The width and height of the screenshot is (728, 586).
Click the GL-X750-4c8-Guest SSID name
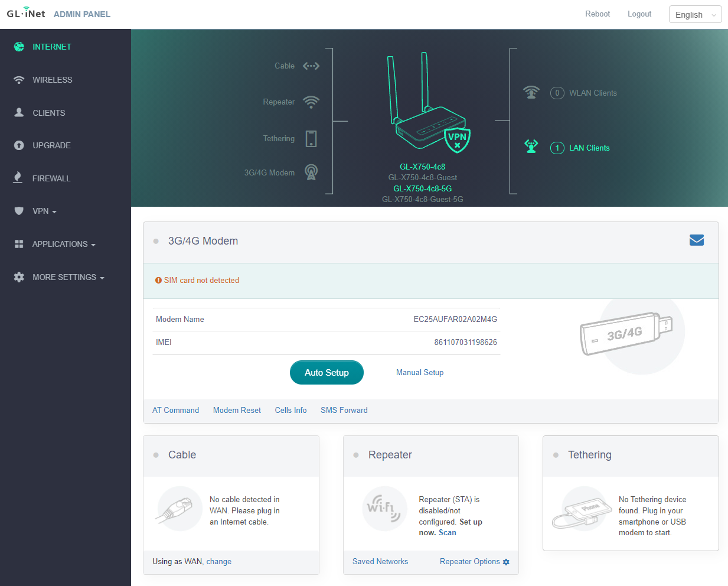pyautogui.click(x=423, y=177)
